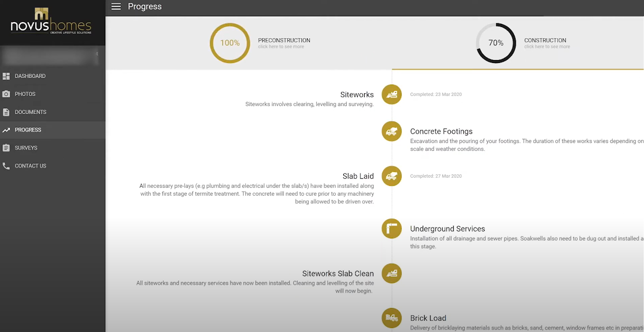This screenshot has width=644, height=332.
Task: Click the Underground Services pipe icon
Action: [391, 228]
